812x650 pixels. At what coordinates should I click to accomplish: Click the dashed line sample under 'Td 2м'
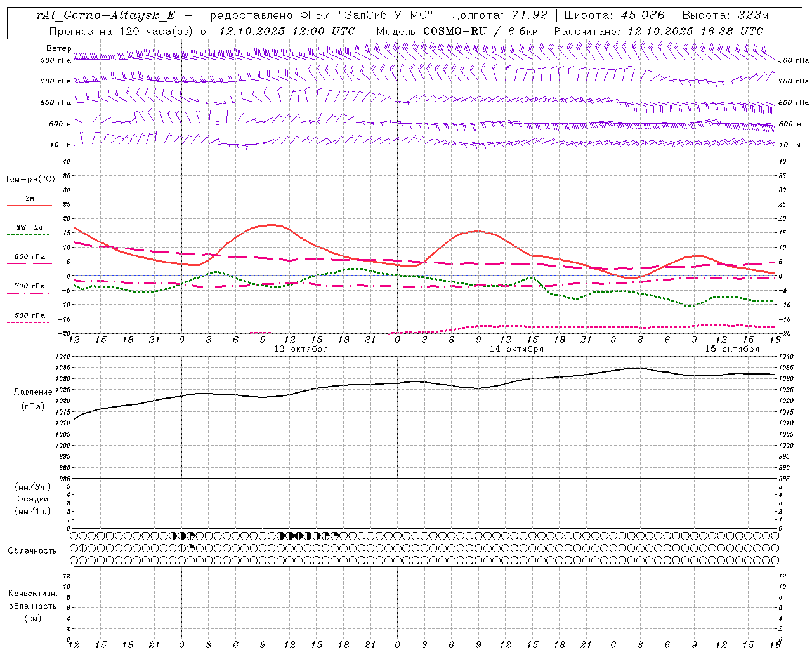point(29,234)
